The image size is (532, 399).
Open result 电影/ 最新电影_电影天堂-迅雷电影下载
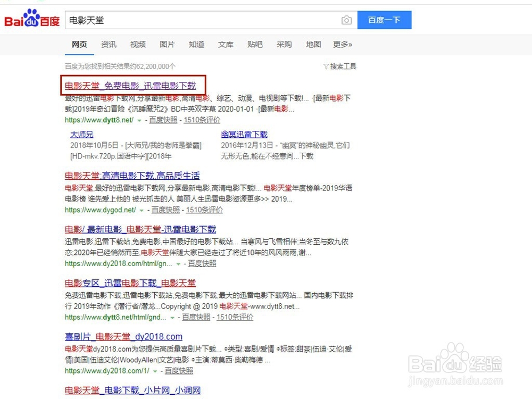[140, 229]
